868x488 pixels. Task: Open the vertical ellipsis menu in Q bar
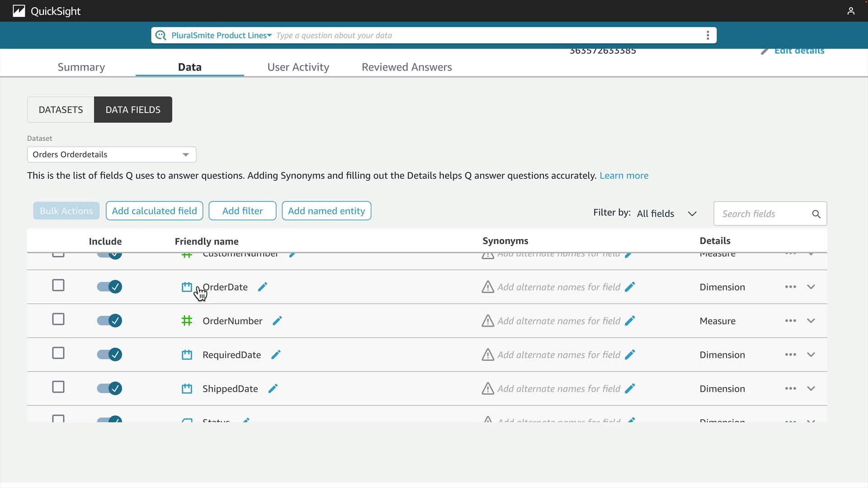[x=708, y=35]
